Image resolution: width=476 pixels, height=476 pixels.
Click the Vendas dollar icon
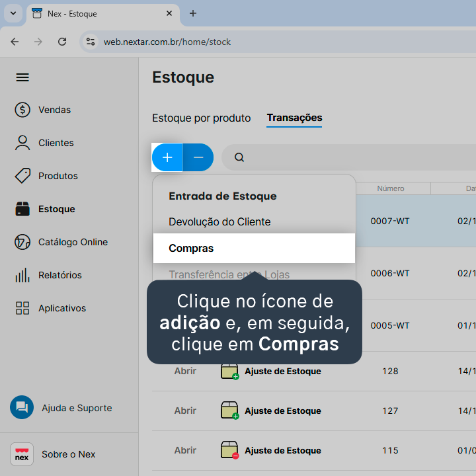22,110
